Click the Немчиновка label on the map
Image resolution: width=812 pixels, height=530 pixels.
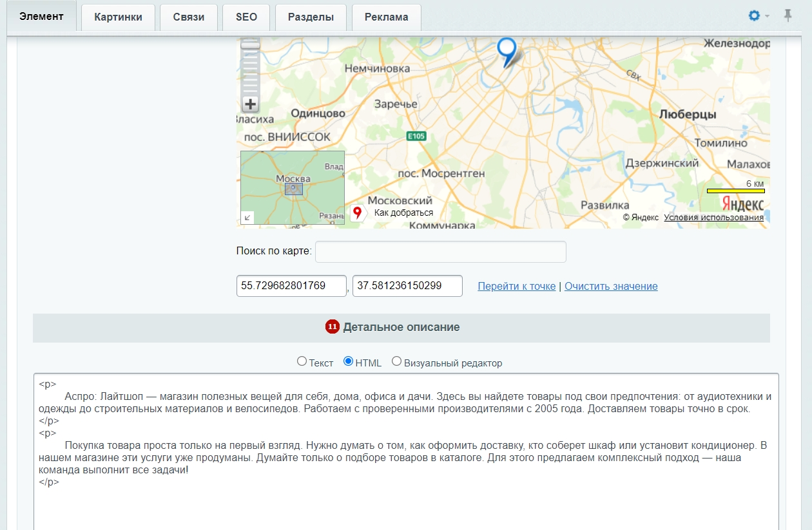pos(377,68)
